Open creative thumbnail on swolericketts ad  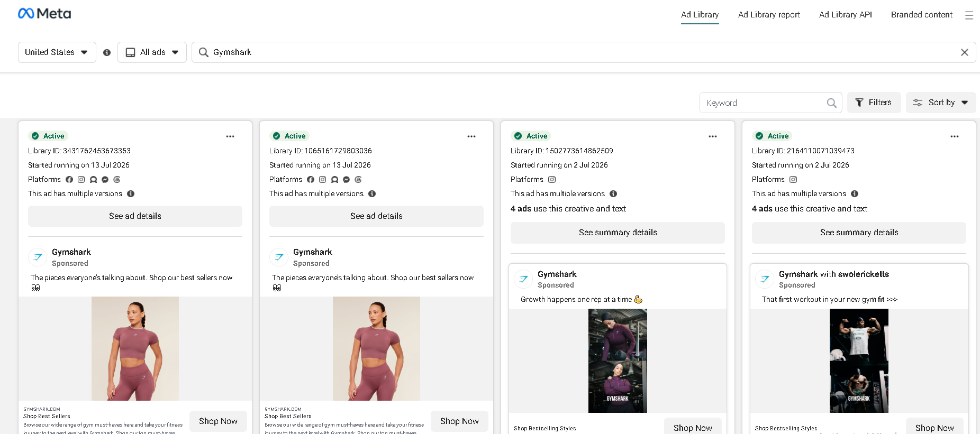(859, 361)
